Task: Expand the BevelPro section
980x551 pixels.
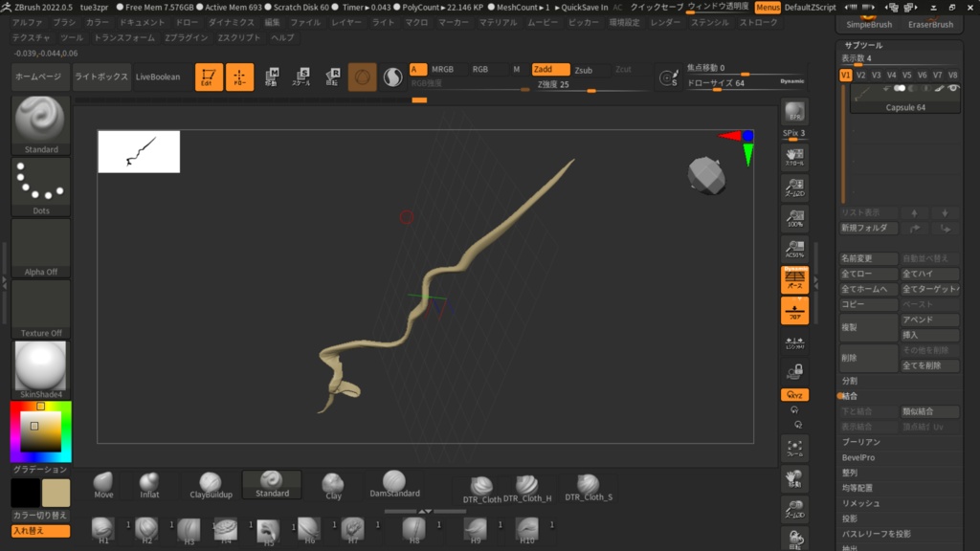Action: tap(858, 457)
